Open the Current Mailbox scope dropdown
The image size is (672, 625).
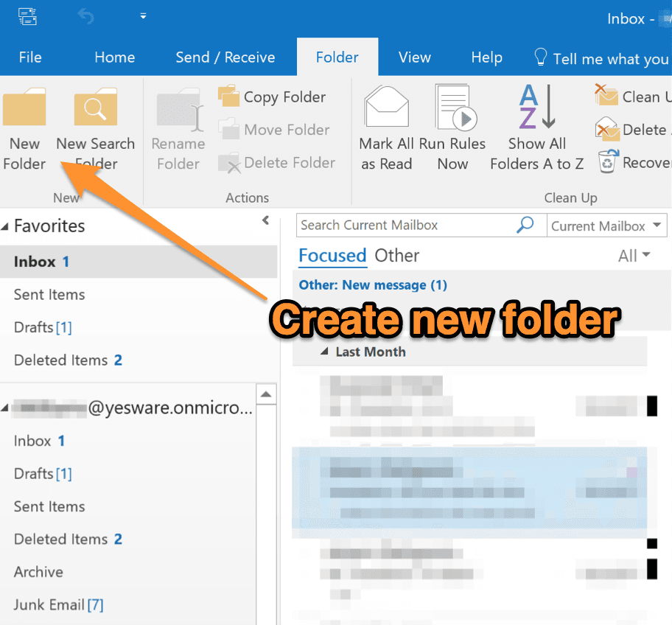pyautogui.click(x=606, y=226)
